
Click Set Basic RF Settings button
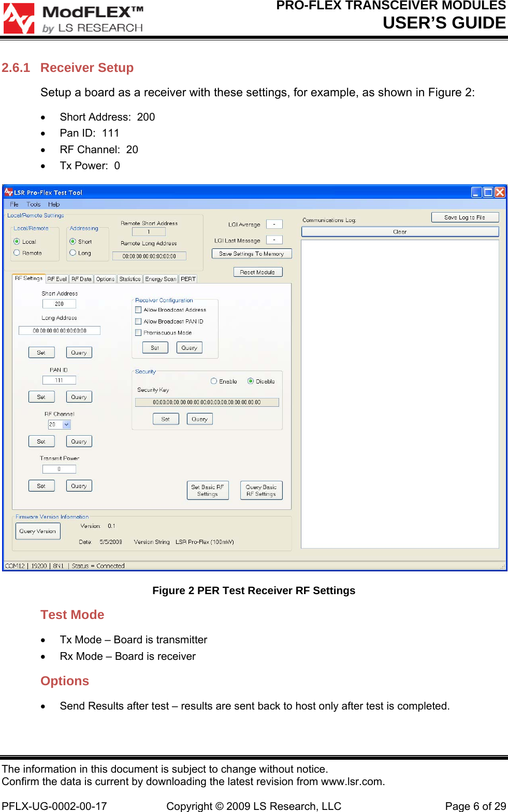(x=208, y=491)
